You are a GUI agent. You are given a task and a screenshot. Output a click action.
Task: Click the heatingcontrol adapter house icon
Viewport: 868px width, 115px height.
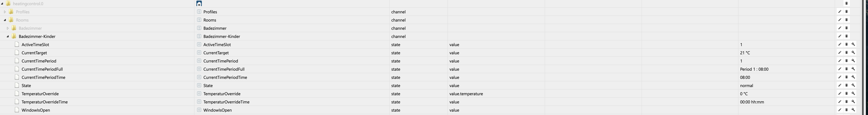tap(199, 3)
